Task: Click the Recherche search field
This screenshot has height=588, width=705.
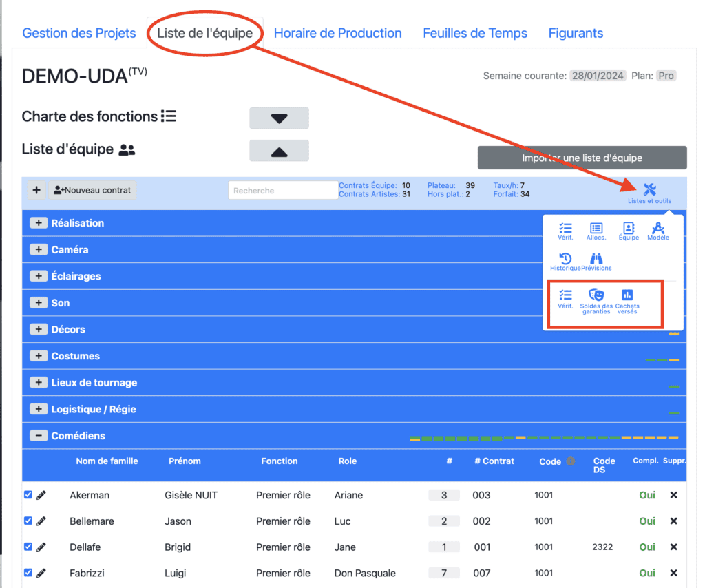Action: pos(282,191)
